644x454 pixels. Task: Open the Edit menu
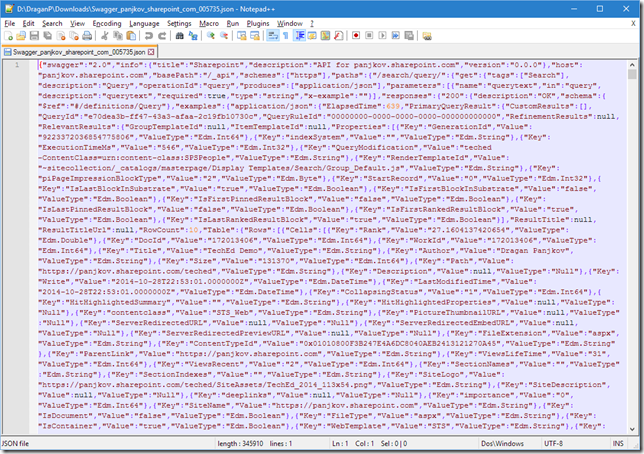[28, 23]
